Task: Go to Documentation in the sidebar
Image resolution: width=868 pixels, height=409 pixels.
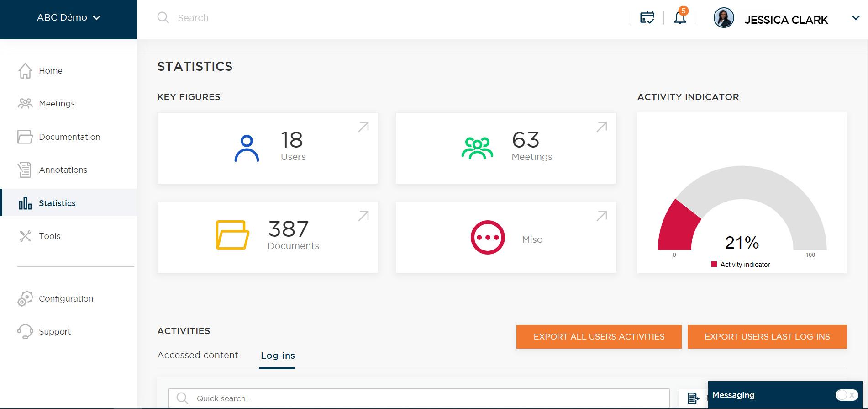Action: pyautogui.click(x=69, y=137)
